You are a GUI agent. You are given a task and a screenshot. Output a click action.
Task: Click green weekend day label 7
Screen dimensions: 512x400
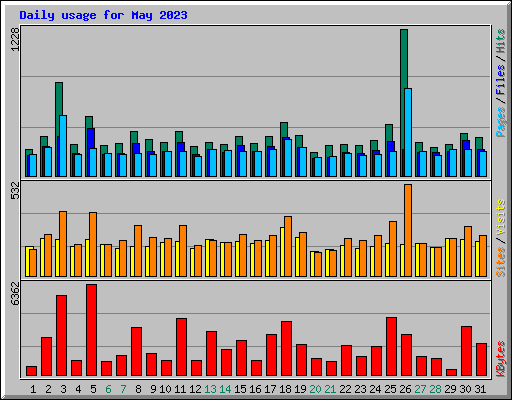[123, 389]
